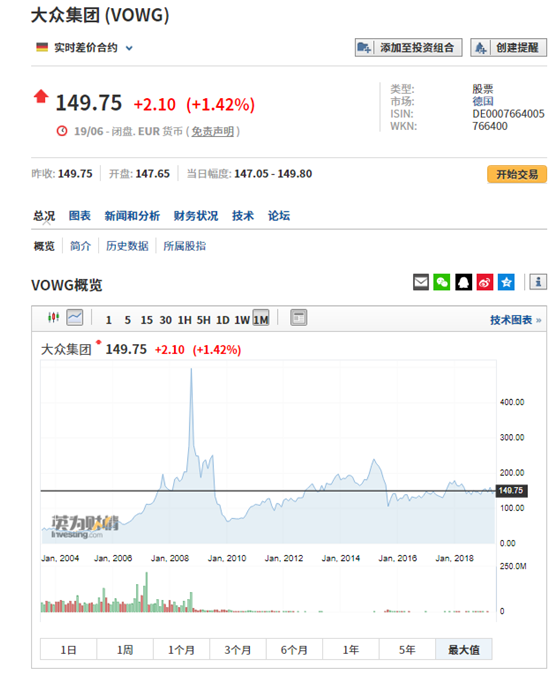This screenshot has width=558, height=677.
Task: Click 添加至投资组合 button
Action: tap(409, 47)
